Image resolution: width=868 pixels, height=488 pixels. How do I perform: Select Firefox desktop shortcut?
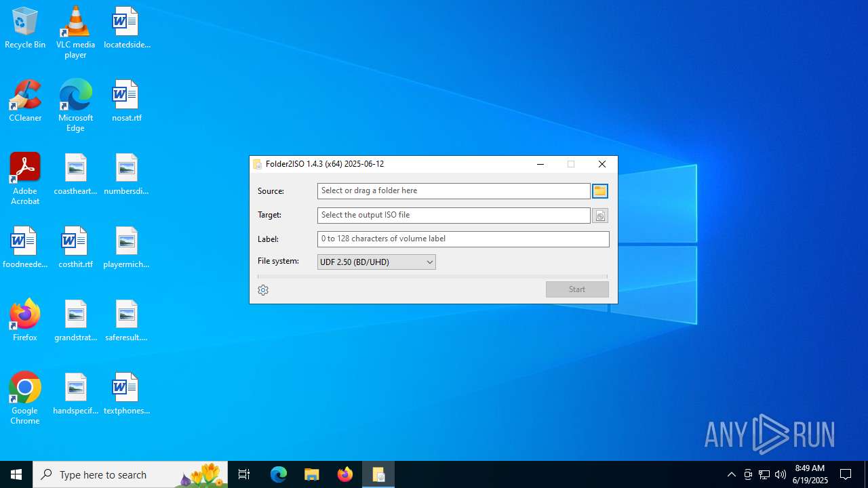pos(25,320)
